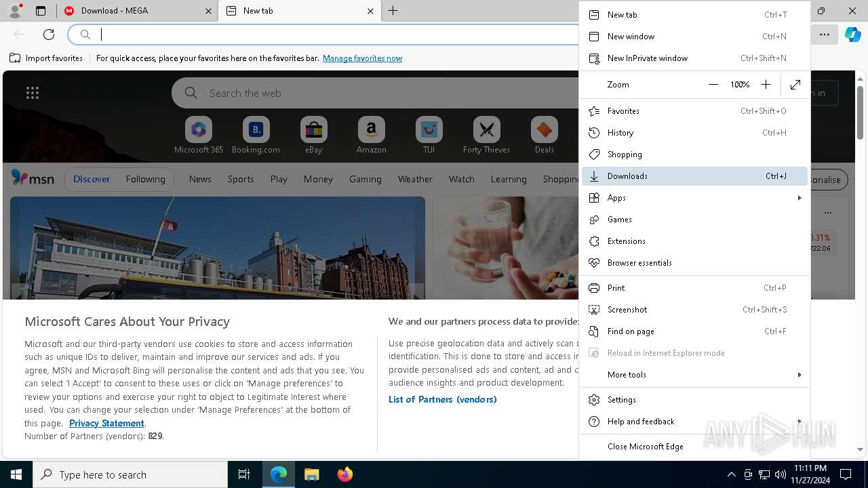Open the Forty Thieves shortcut tile
The image size is (868, 488).
[x=486, y=136]
